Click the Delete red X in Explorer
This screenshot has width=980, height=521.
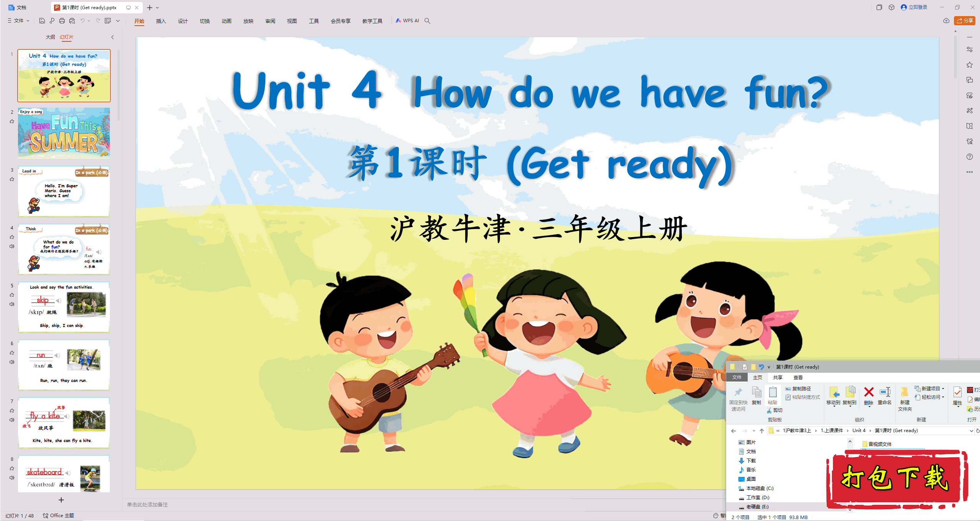coord(869,392)
